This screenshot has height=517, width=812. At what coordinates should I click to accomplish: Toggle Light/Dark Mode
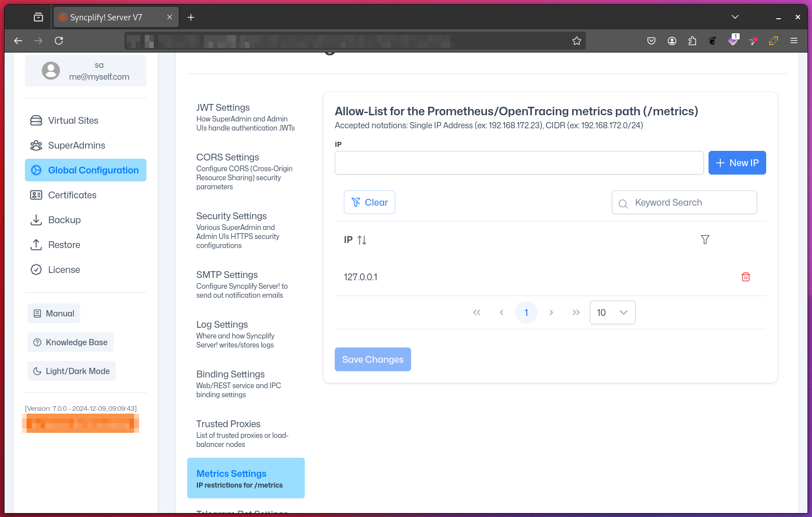coord(71,371)
